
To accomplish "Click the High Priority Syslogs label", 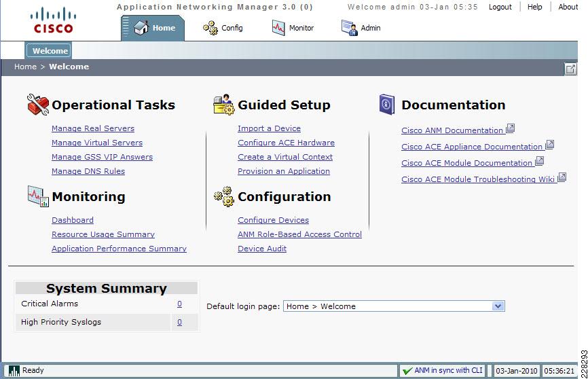I will pyautogui.click(x=61, y=322).
